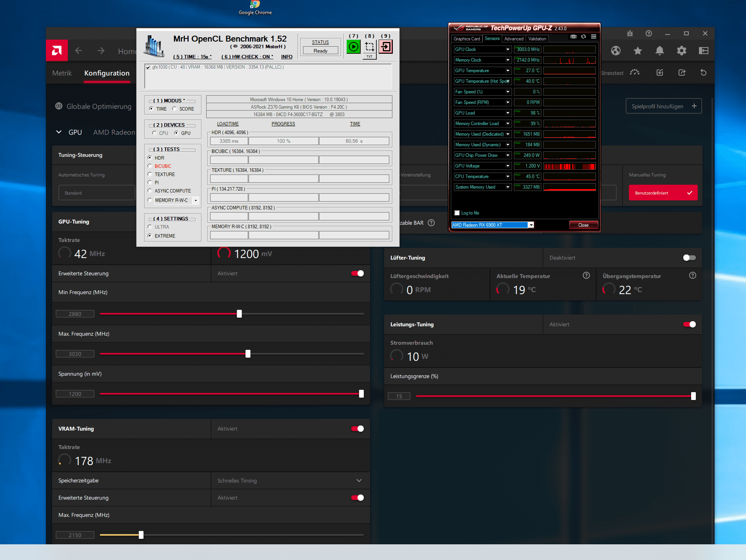Open GPU Load sensor dropdown

(x=508, y=113)
